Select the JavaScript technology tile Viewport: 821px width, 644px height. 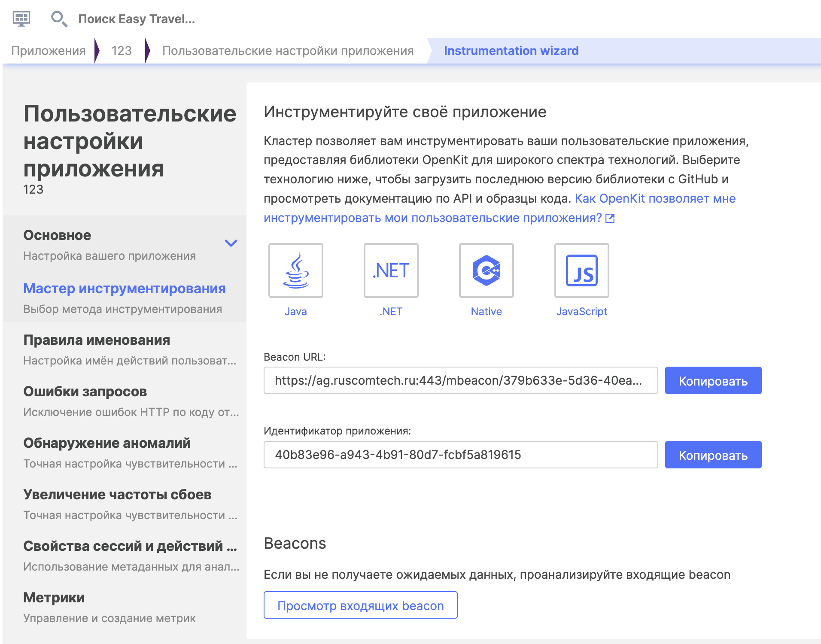coord(581,270)
